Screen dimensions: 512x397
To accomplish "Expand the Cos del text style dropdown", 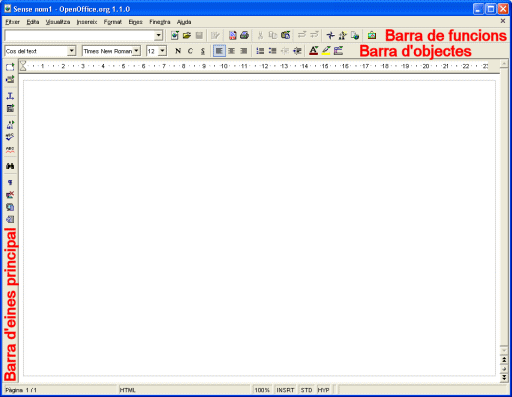I will coord(71,51).
